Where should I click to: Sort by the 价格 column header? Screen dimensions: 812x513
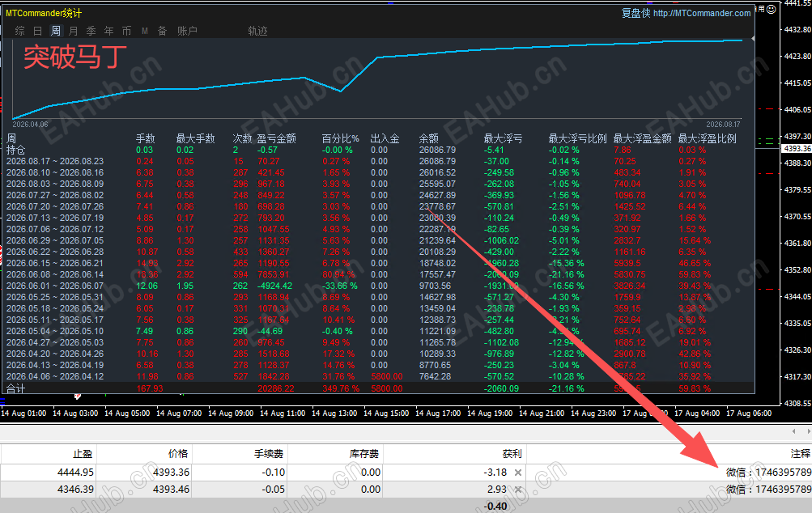(x=178, y=453)
